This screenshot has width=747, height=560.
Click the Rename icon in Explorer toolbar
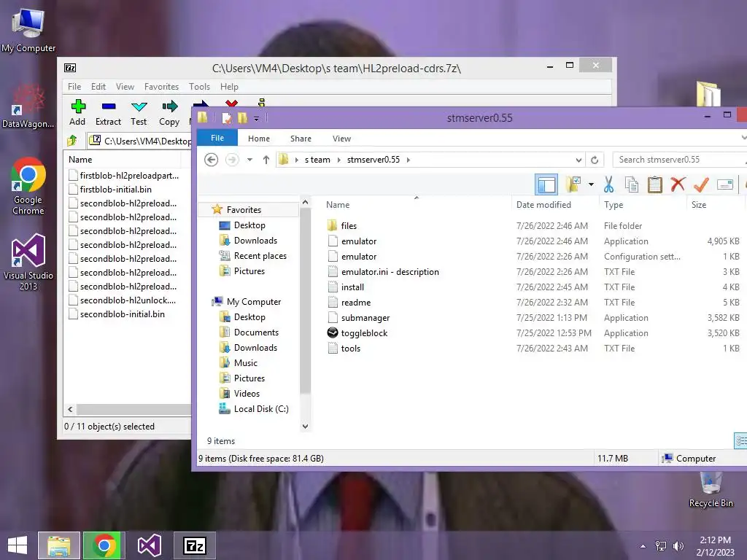click(724, 184)
